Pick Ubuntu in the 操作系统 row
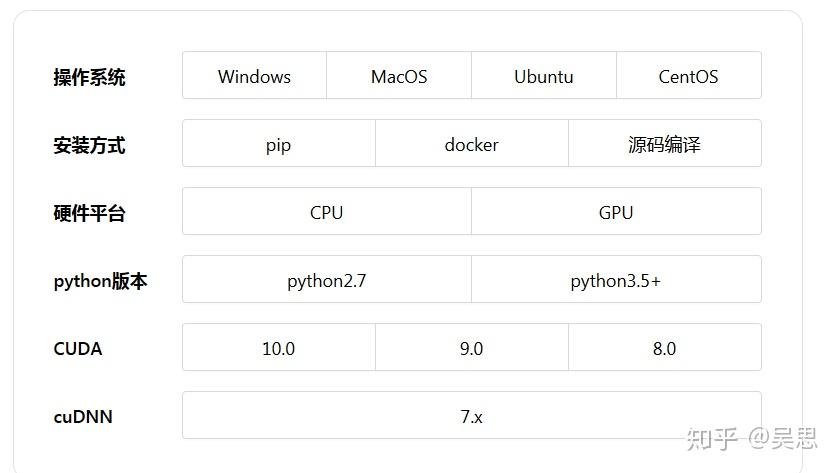839x473 pixels. [x=544, y=76]
